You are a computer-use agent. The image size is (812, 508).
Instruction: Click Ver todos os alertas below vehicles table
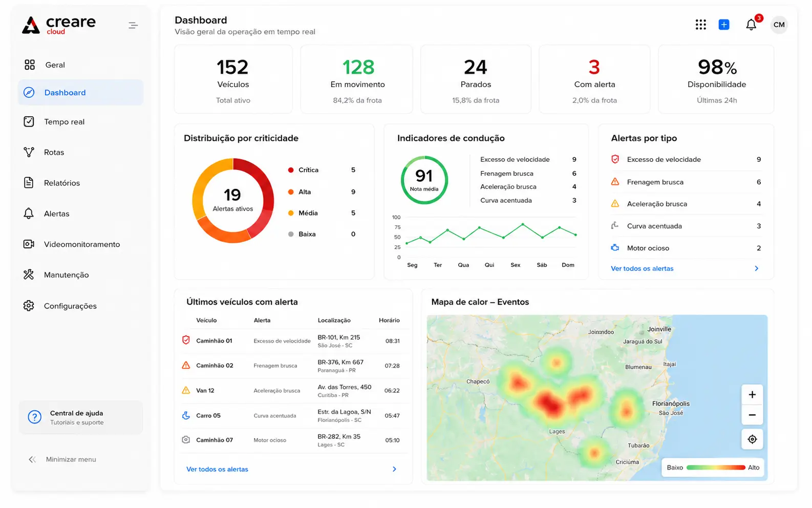(x=217, y=469)
